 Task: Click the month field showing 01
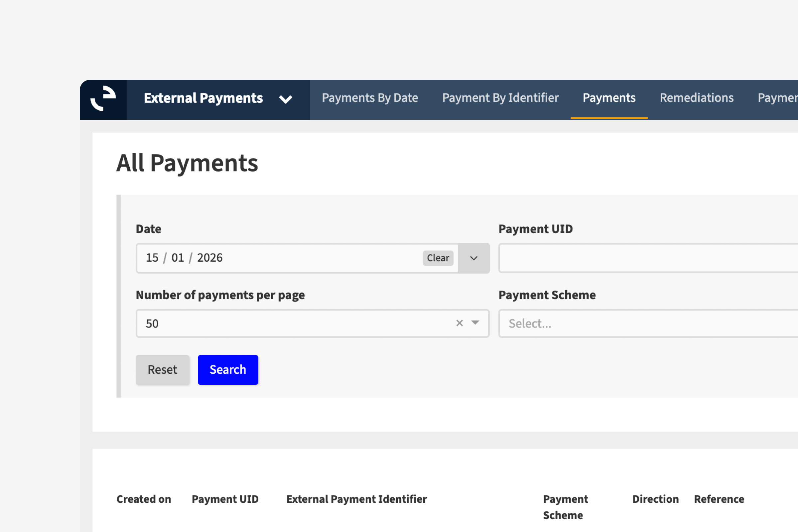(x=178, y=258)
